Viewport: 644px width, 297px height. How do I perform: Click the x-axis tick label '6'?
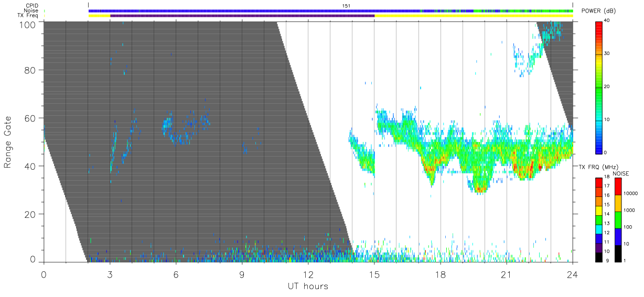(176, 274)
